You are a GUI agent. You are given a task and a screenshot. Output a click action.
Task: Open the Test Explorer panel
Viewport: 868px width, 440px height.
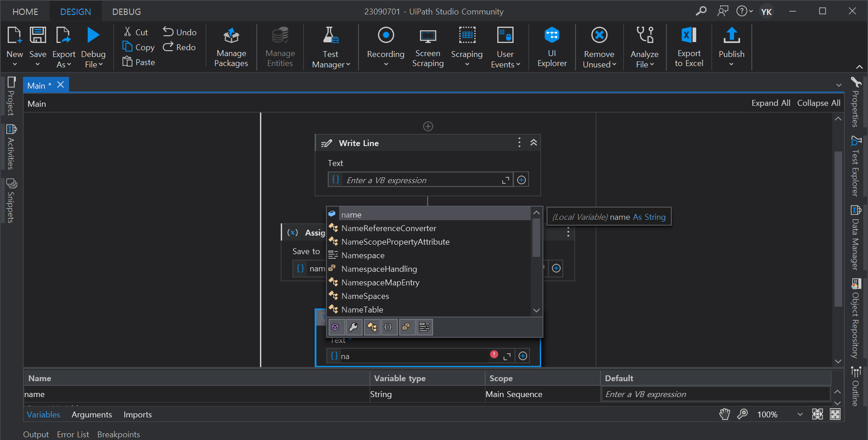coord(855,166)
